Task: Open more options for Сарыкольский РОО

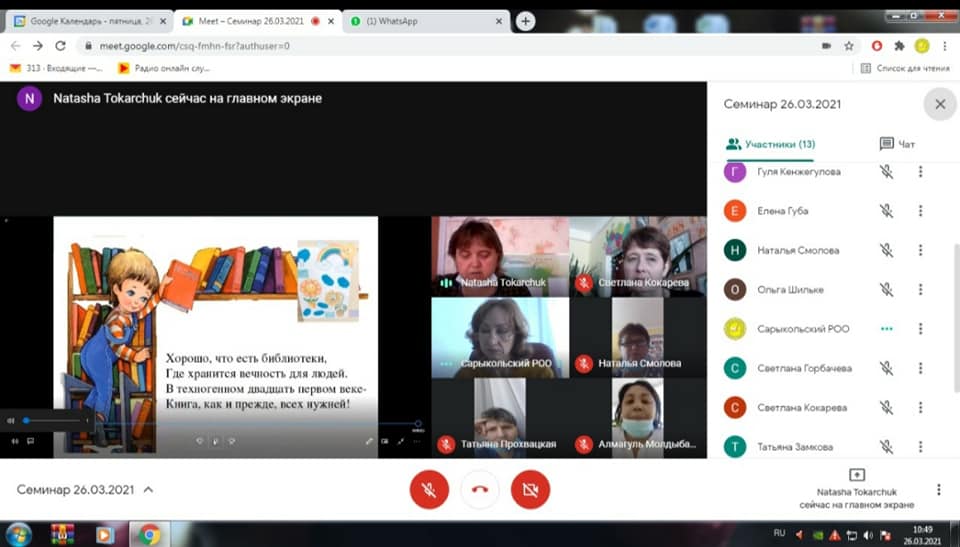Action: pyautogui.click(x=920, y=329)
